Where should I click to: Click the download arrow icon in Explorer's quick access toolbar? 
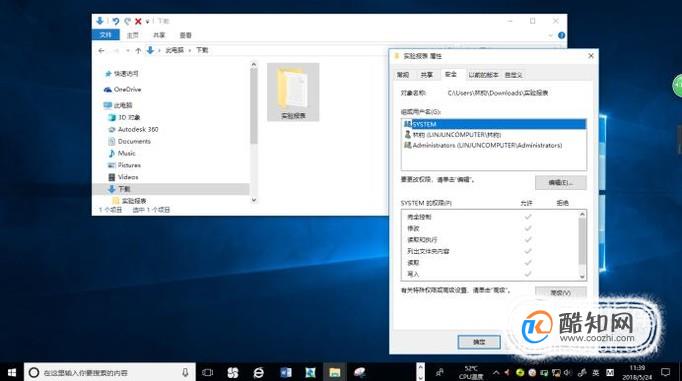100,21
